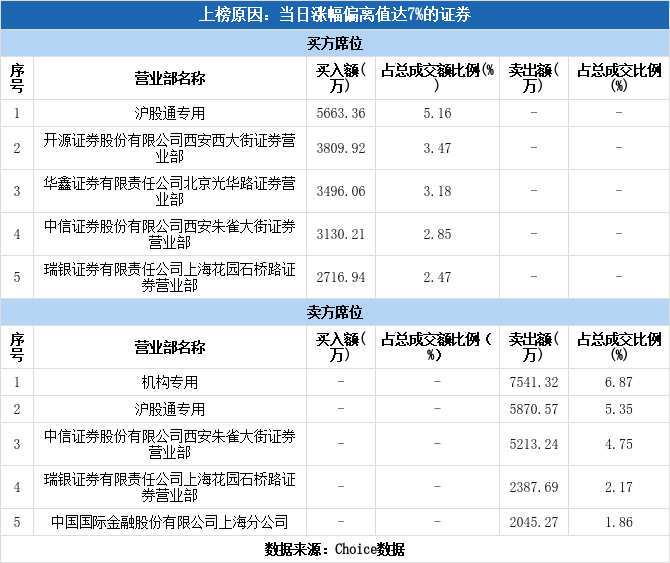Select 中国国际金融股份有限公司上海分公司

click(x=170, y=522)
